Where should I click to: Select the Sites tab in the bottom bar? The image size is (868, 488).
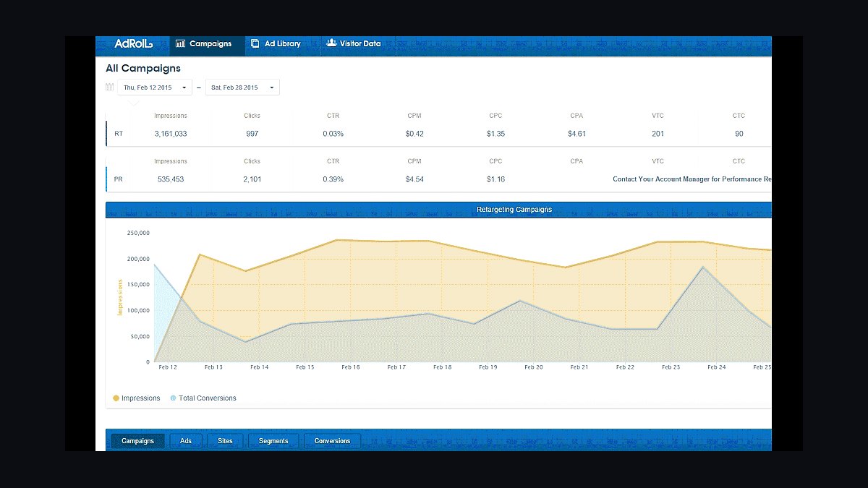225,441
